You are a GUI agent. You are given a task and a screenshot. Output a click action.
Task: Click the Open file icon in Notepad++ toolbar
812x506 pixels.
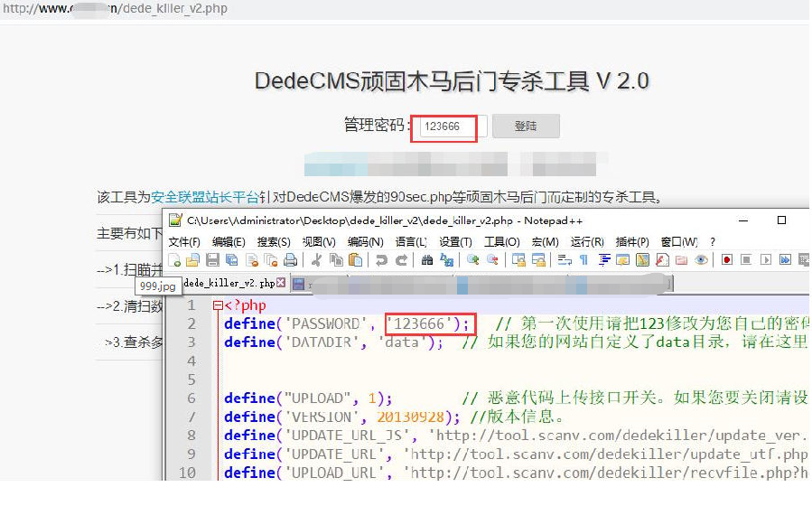point(192,260)
